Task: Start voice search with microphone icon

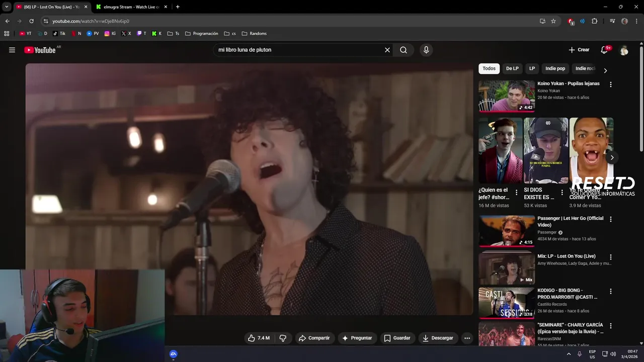Action: point(426,50)
